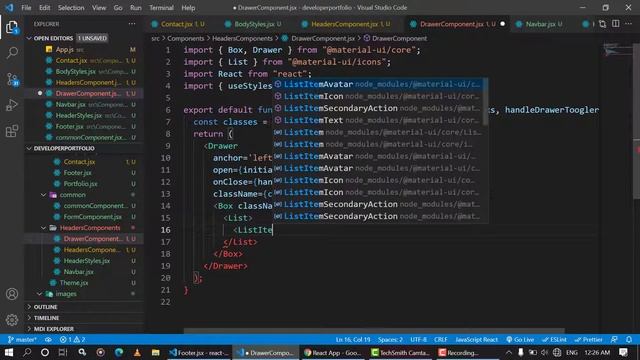Open File Explorer from taskbar
The height and width of the screenshot is (360, 640).
156,352
